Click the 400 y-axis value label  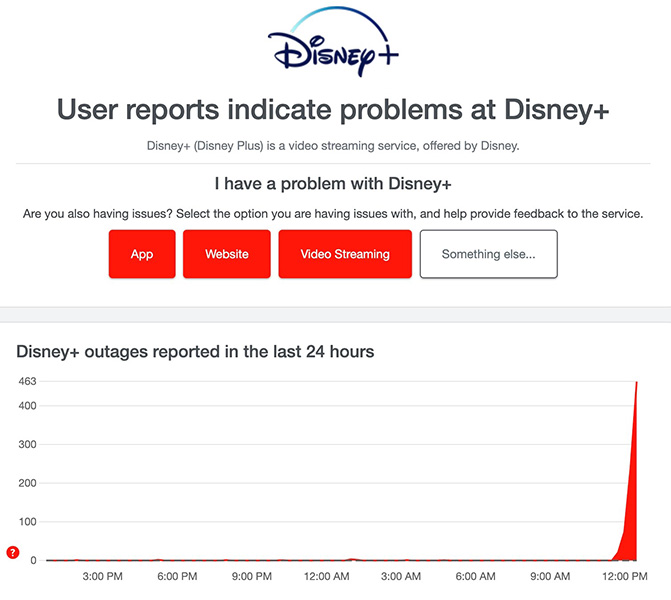coord(26,406)
